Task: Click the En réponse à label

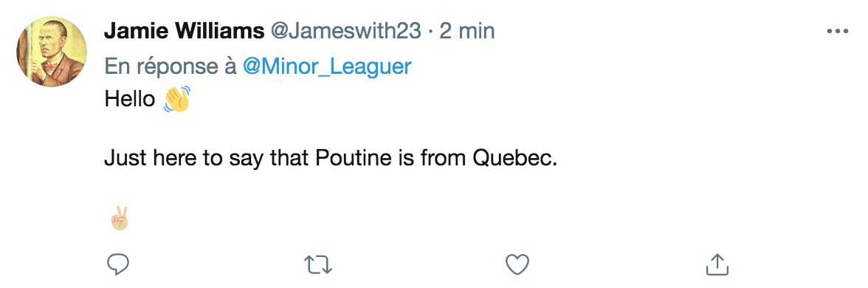Action: [170, 67]
